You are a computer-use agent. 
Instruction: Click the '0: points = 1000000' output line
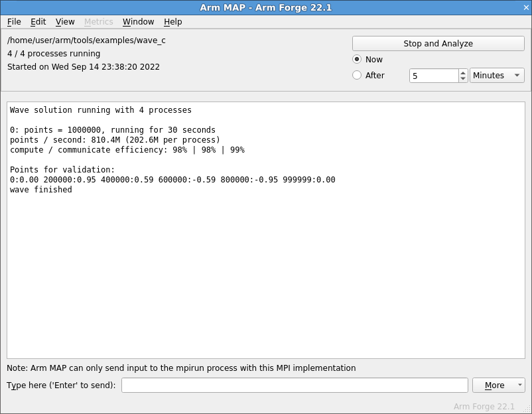113,130
